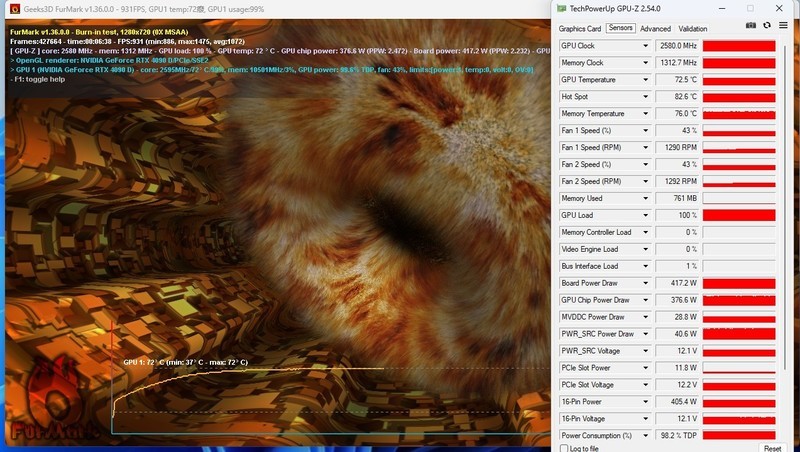Click the 28.8 W MVDDC power value
The image size is (800, 452).
click(677, 317)
